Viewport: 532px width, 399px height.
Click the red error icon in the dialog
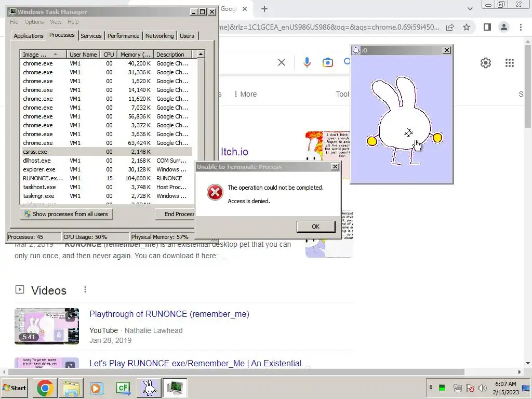coord(215,192)
